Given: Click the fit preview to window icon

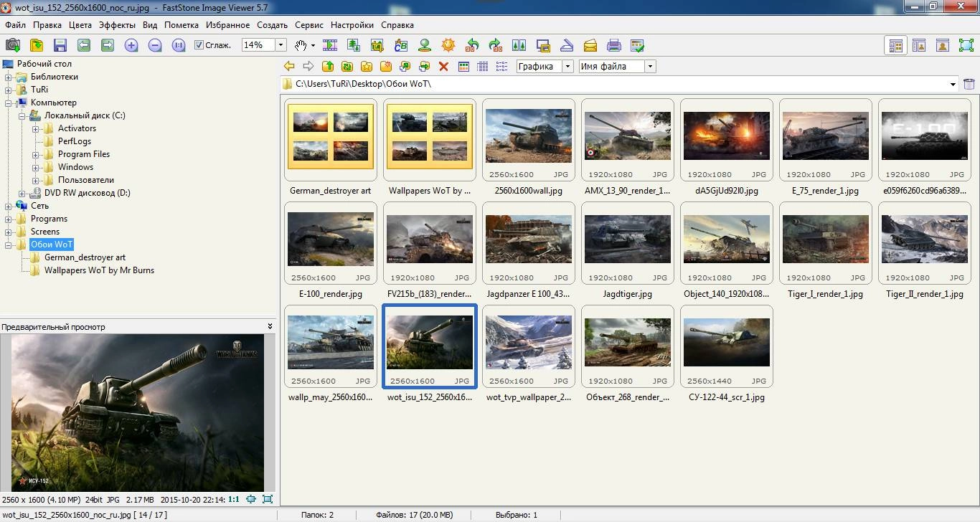Looking at the screenshot, I should [x=251, y=499].
